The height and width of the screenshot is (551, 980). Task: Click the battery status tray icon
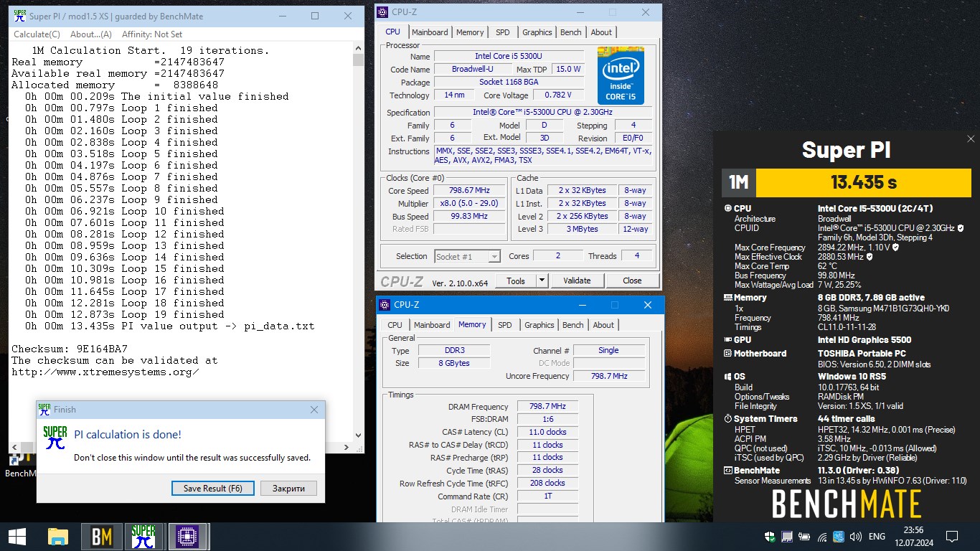[x=804, y=536]
